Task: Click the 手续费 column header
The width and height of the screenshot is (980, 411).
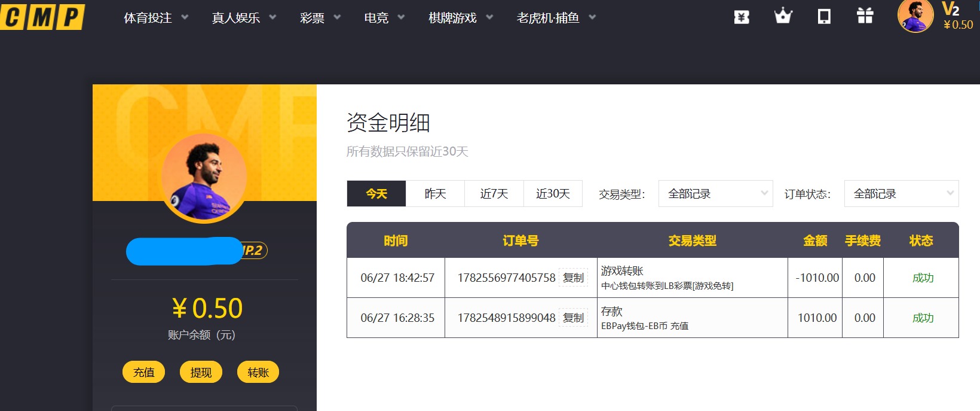Action: click(863, 240)
